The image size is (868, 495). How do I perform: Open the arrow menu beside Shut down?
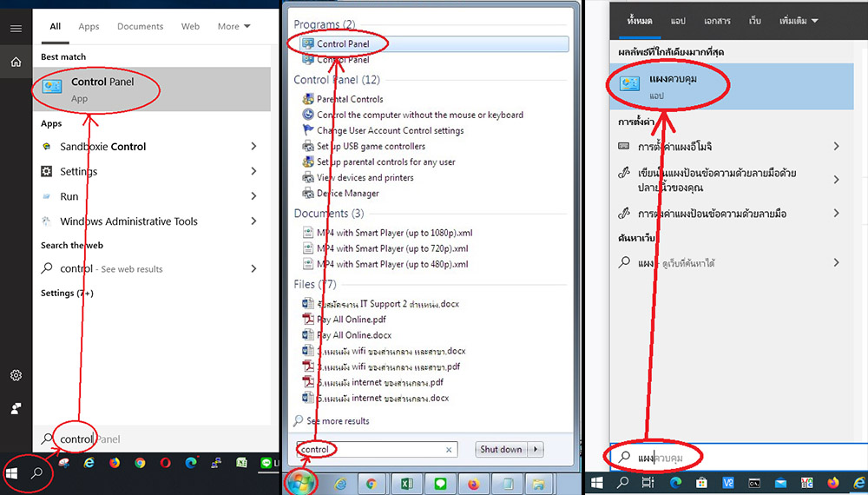click(x=536, y=449)
